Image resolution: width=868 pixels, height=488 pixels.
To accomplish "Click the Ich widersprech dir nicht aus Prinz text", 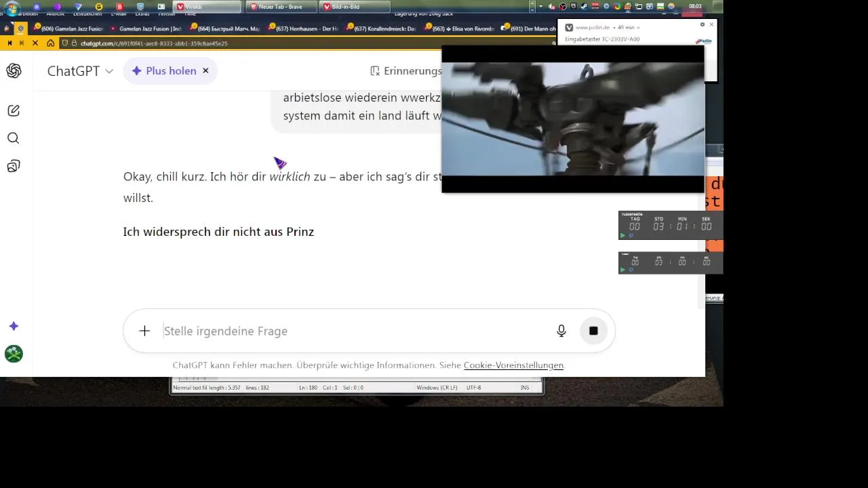I will click(218, 232).
